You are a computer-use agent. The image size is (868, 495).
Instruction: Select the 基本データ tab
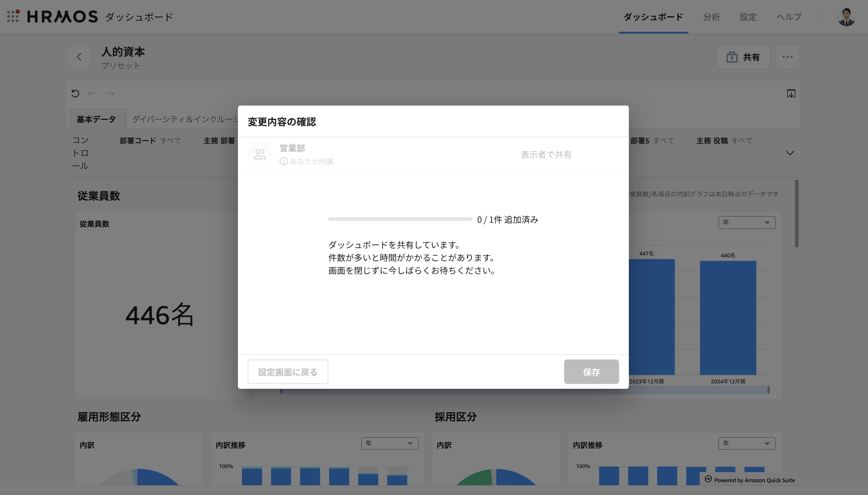(96, 119)
